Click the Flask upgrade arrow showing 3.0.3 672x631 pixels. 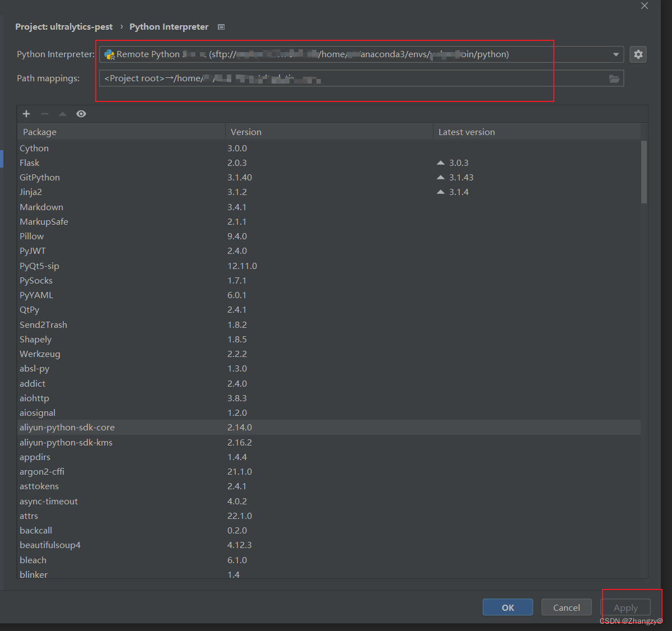click(x=441, y=163)
